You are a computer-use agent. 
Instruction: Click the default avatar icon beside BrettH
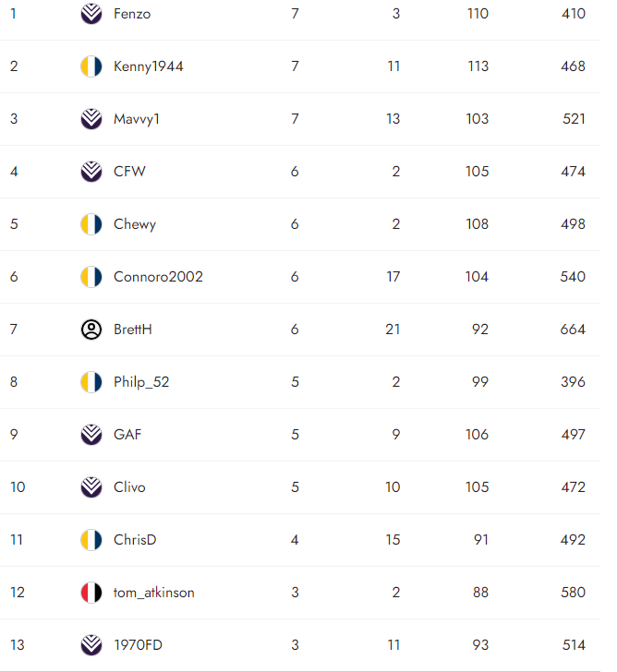tap(91, 330)
